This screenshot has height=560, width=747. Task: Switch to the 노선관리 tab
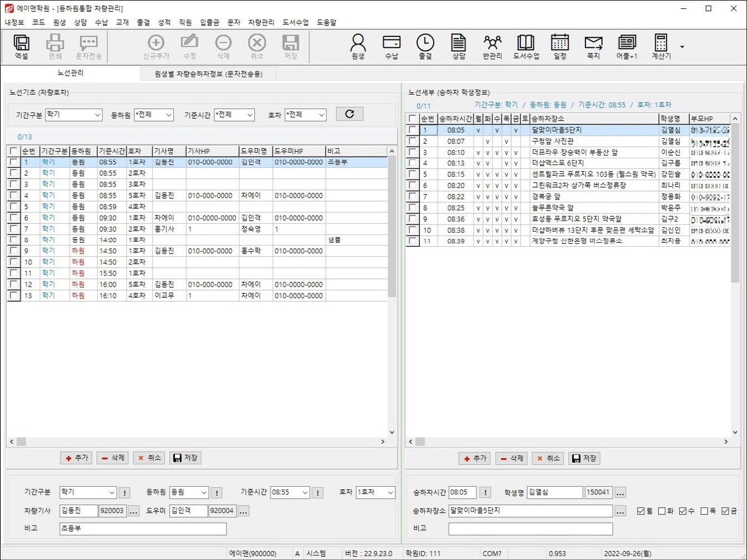[x=71, y=73]
